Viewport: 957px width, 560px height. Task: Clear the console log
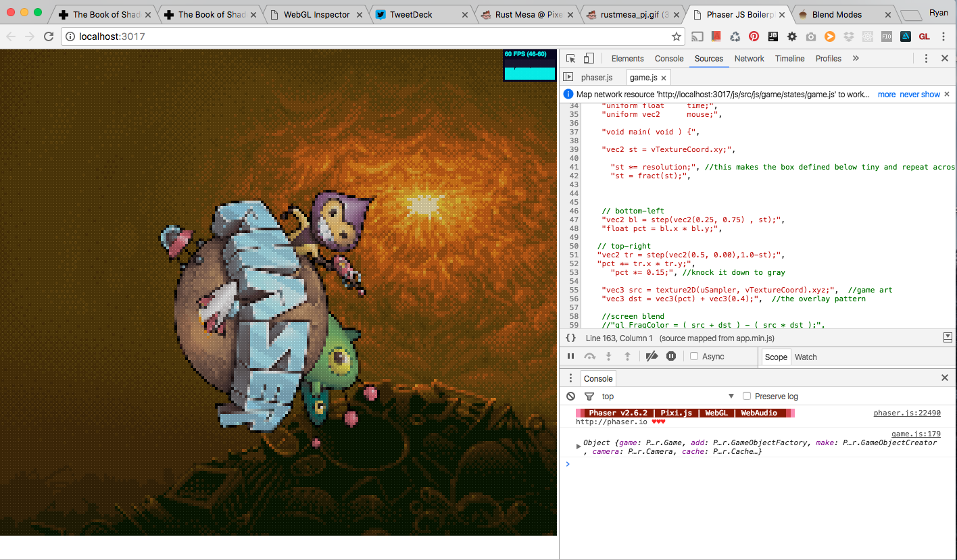571,397
